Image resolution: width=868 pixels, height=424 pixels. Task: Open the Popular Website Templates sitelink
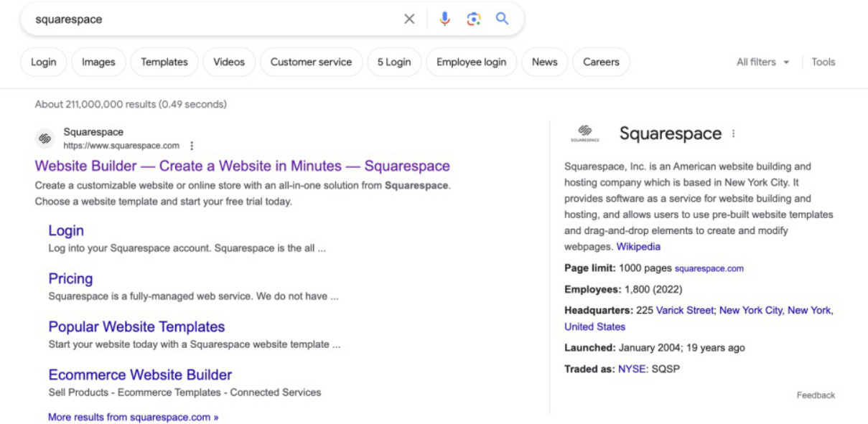tap(136, 326)
